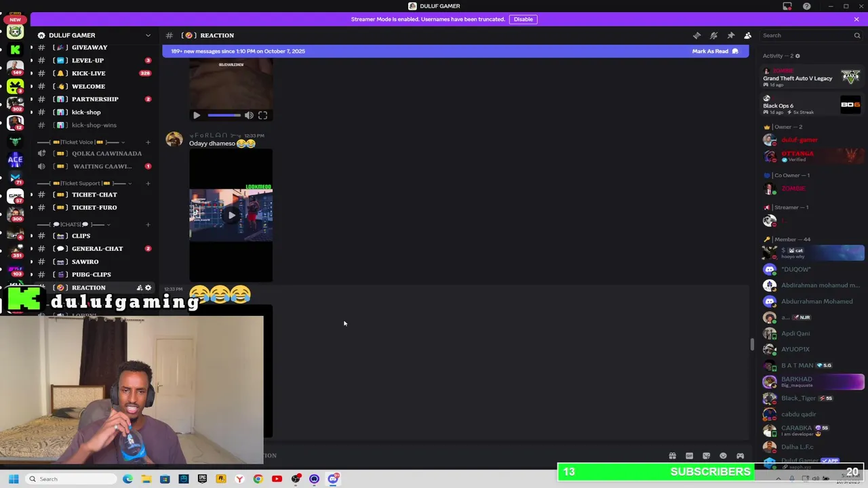Add channel to Ticket Voice category

point(148,142)
